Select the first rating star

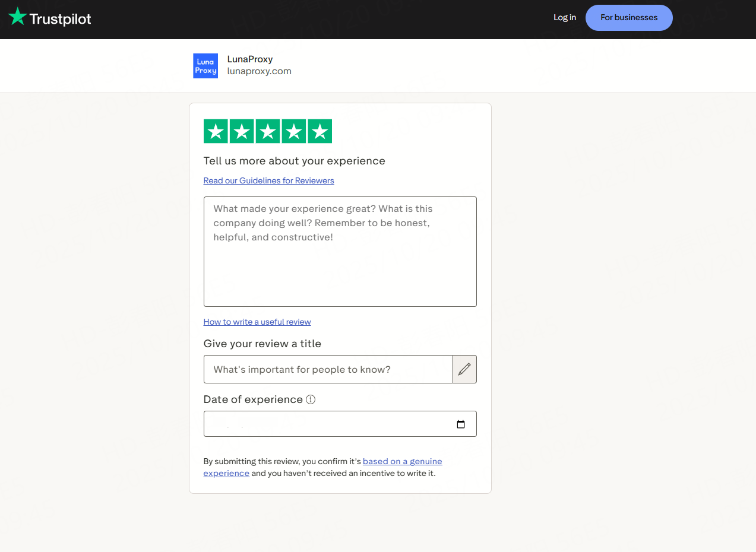216,131
